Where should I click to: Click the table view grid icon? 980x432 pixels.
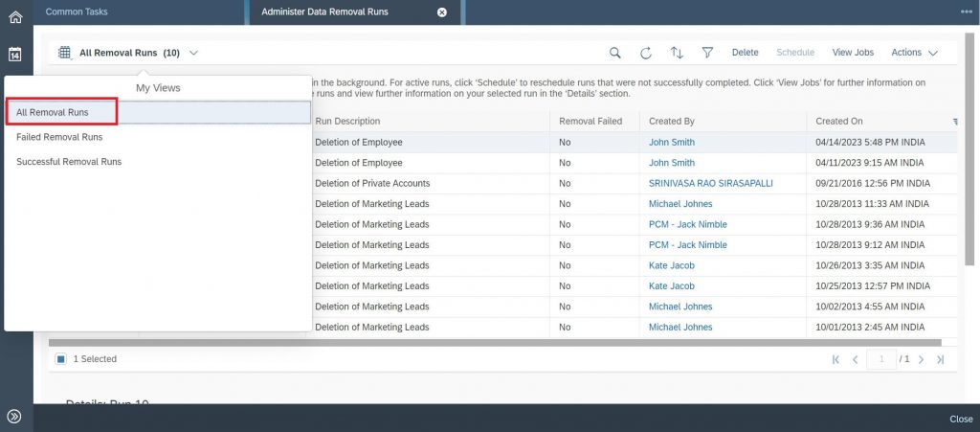point(64,53)
